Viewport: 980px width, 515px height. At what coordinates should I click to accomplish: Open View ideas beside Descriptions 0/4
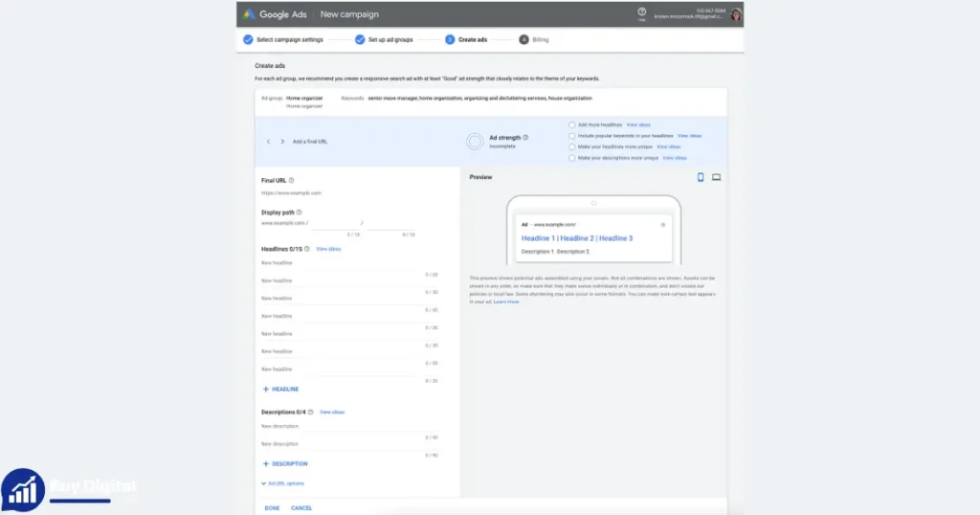(332, 413)
